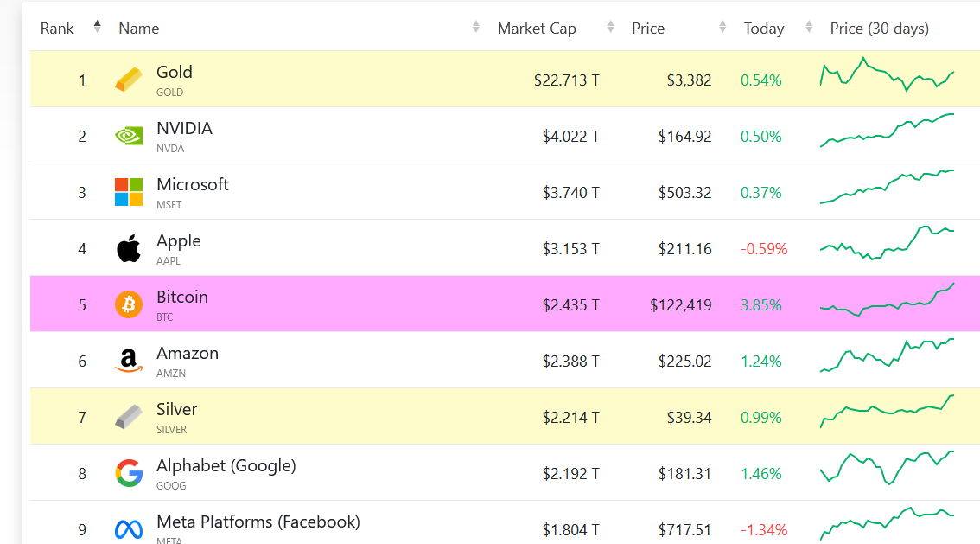The image size is (980, 544).
Task: Open the Alphabet (Google) link
Action: (x=226, y=465)
